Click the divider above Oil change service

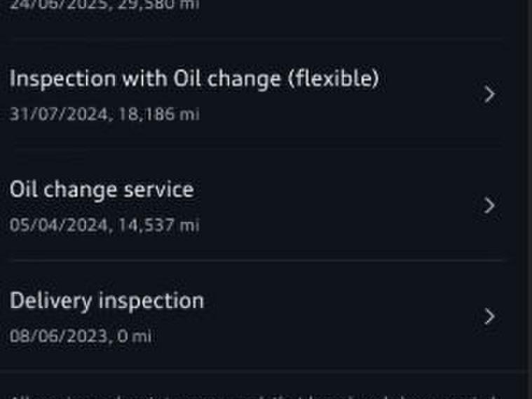pos(257,149)
